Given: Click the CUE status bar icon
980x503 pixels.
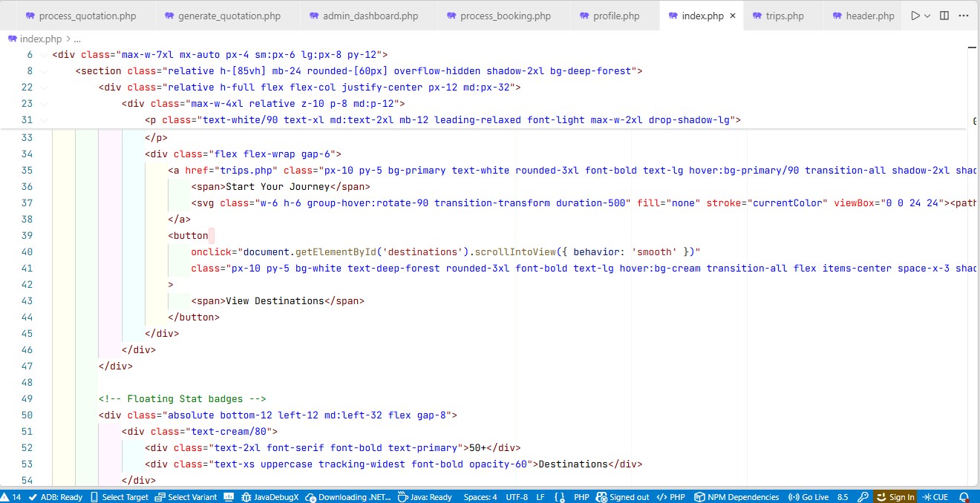Looking at the screenshot, I should tap(935, 496).
